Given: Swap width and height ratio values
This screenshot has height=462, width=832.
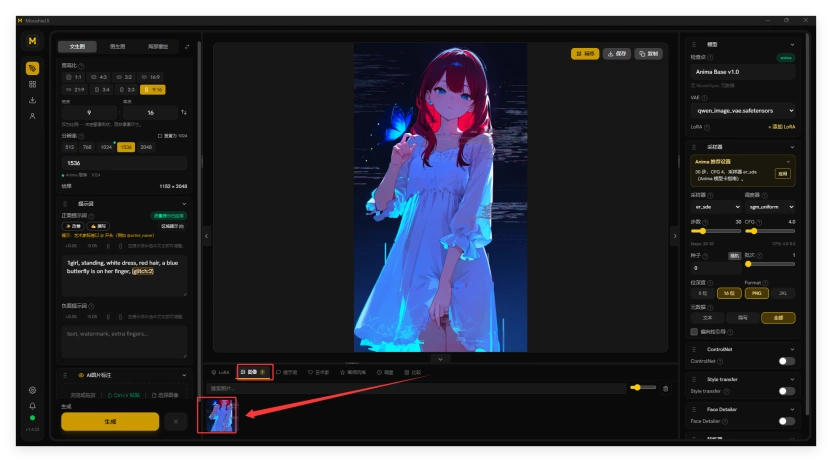Looking at the screenshot, I should [184, 112].
